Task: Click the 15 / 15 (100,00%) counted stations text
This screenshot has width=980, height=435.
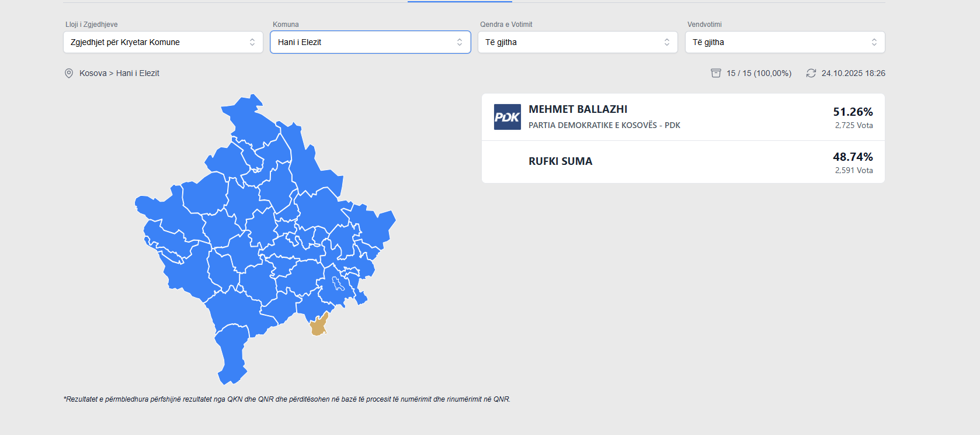Action: [759, 73]
